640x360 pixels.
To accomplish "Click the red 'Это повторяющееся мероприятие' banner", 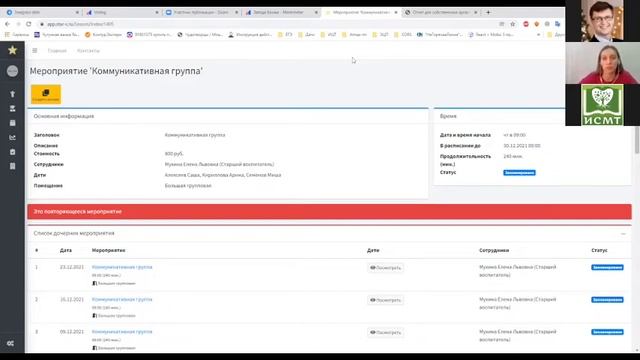I will click(x=329, y=211).
